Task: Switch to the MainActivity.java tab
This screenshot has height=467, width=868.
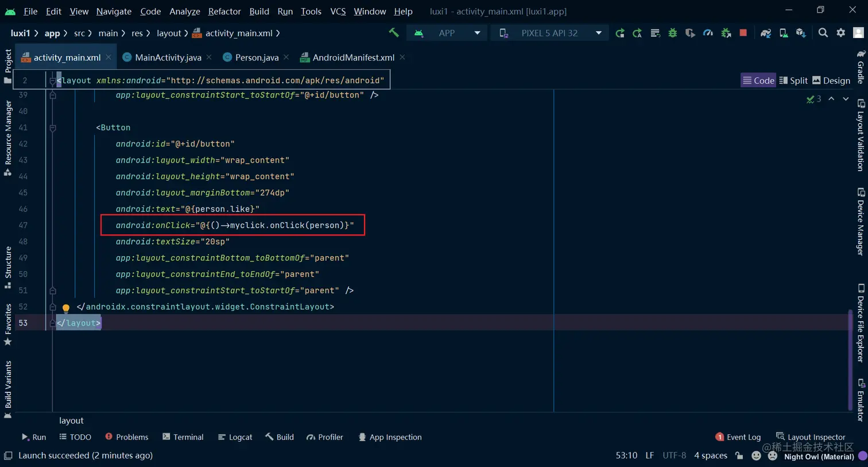Action: point(168,57)
